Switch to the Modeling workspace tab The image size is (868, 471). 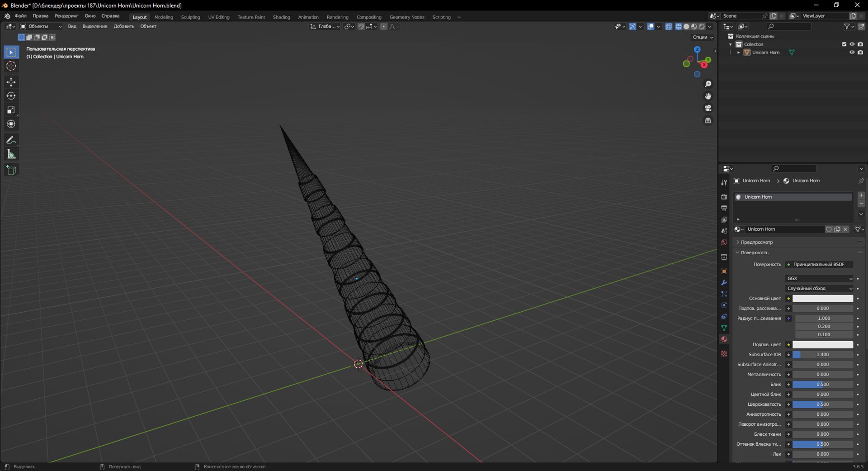pyautogui.click(x=164, y=17)
